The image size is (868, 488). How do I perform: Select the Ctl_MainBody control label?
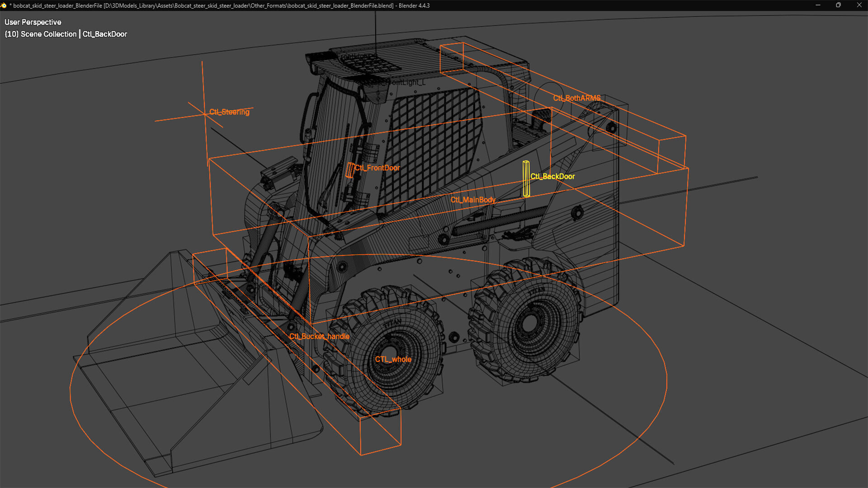pos(473,200)
